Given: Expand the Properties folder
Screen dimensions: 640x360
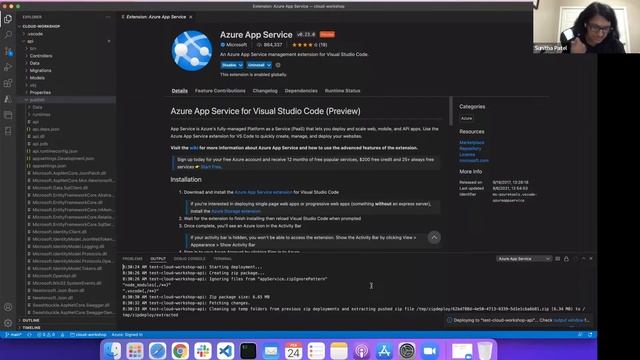Looking at the screenshot, I should (40, 93).
